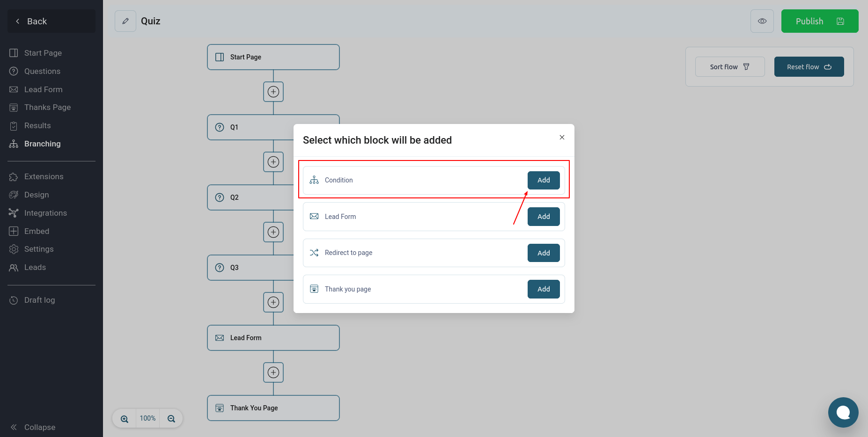Screen dimensions: 868x437
Task: Click the Redirect to page shuffle icon
Action: click(314, 253)
